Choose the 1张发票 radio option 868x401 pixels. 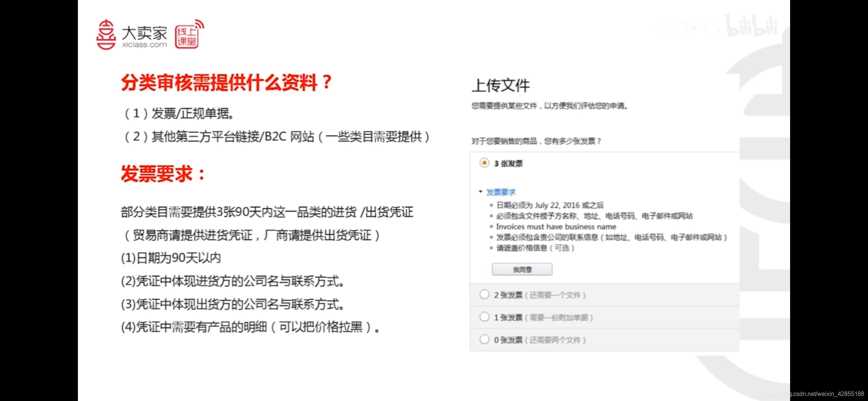click(x=484, y=317)
